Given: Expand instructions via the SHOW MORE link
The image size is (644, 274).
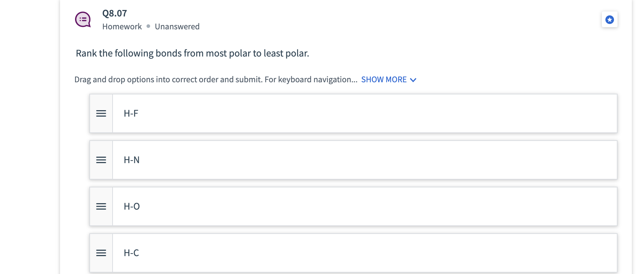Looking at the screenshot, I should tap(384, 79).
